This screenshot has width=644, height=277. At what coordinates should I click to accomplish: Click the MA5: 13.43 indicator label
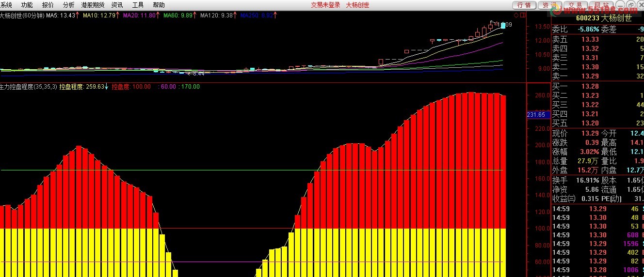coord(63,15)
